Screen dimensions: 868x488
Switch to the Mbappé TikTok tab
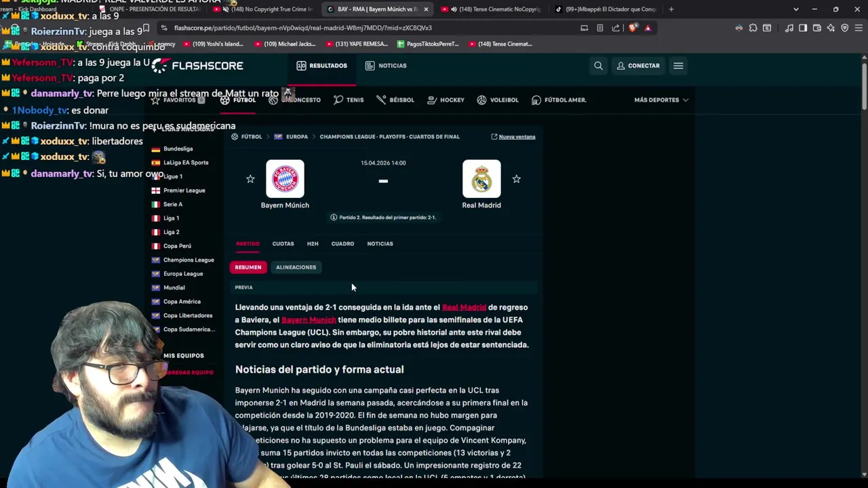[x=606, y=9]
